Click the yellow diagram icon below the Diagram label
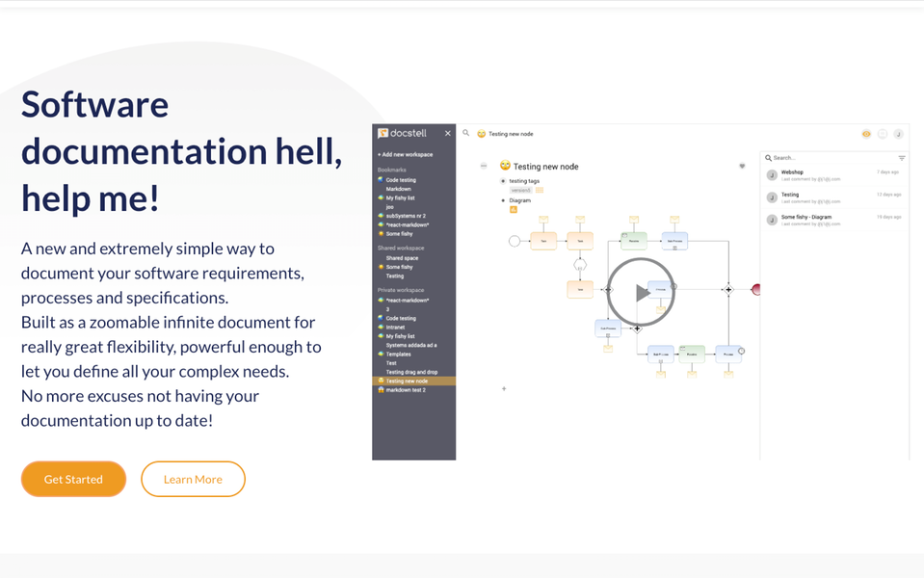This screenshot has height=578, width=924. 514,209
